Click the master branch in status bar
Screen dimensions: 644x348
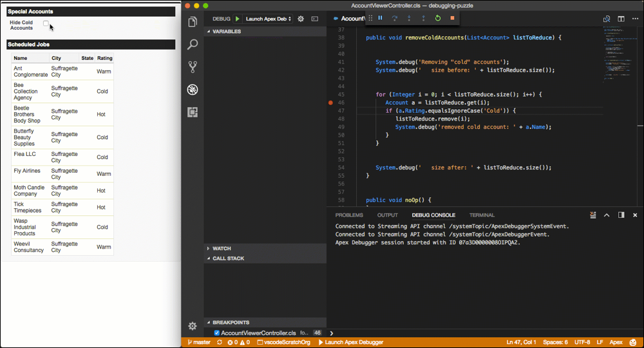(199, 342)
